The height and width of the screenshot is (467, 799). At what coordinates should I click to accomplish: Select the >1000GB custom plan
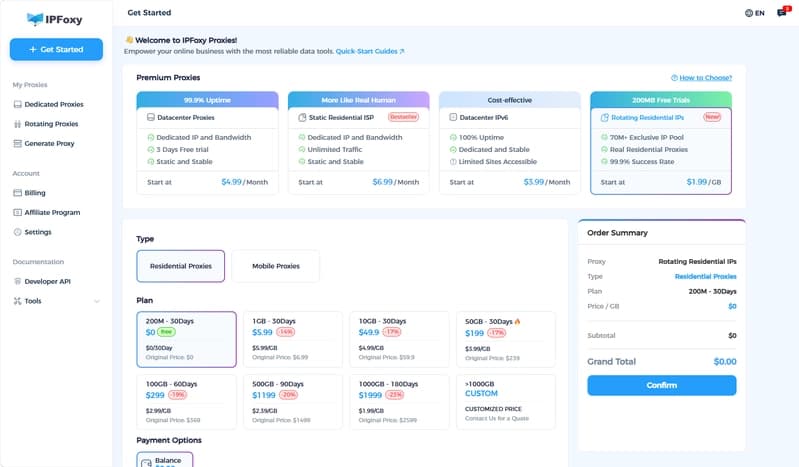click(x=506, y=402)
